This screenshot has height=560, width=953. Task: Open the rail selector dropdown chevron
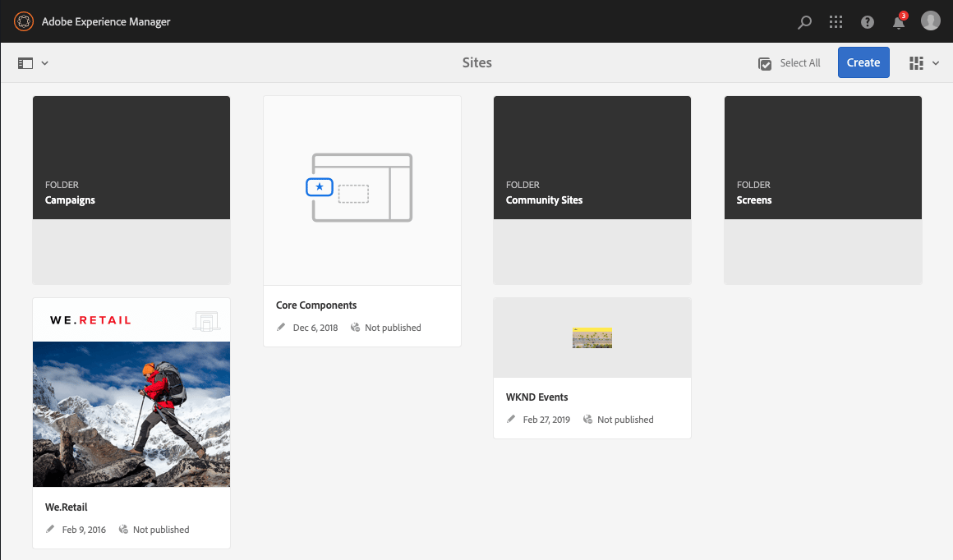[x=45, y=62]
